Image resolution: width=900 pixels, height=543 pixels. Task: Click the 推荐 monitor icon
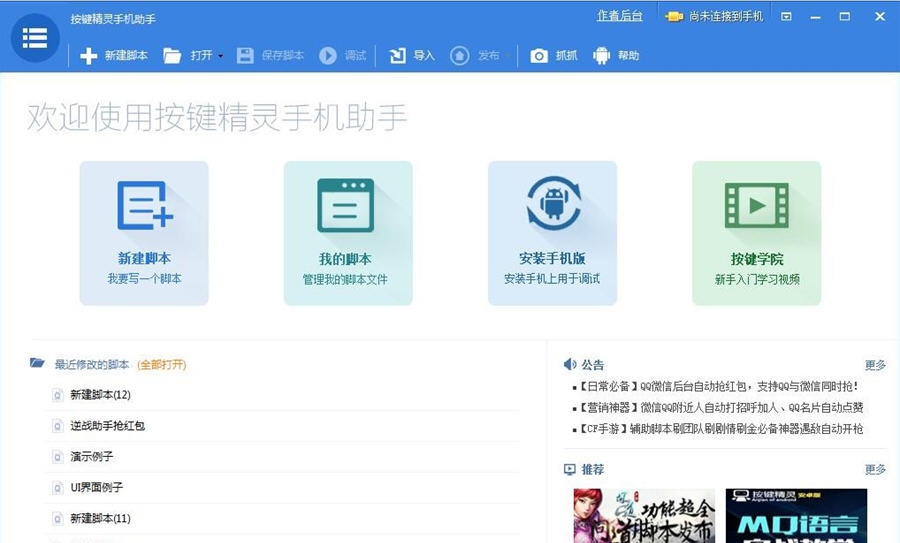tap(569, 470)
